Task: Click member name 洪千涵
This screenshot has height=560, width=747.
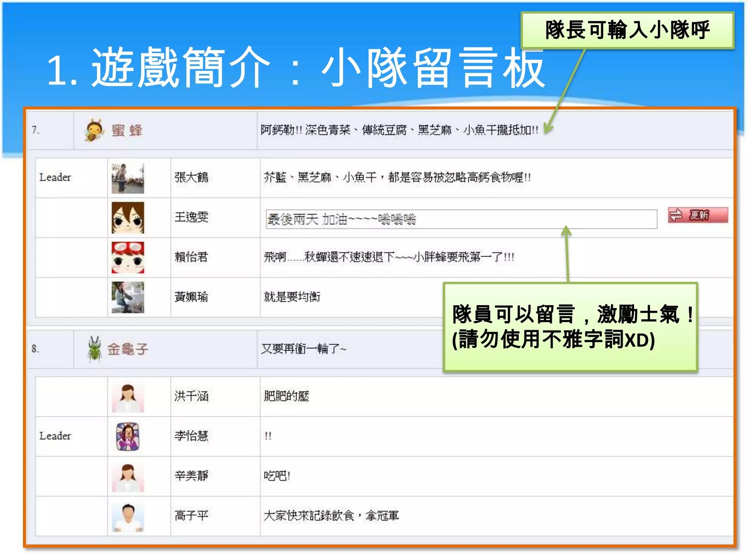Action: (x=191, y=396)
